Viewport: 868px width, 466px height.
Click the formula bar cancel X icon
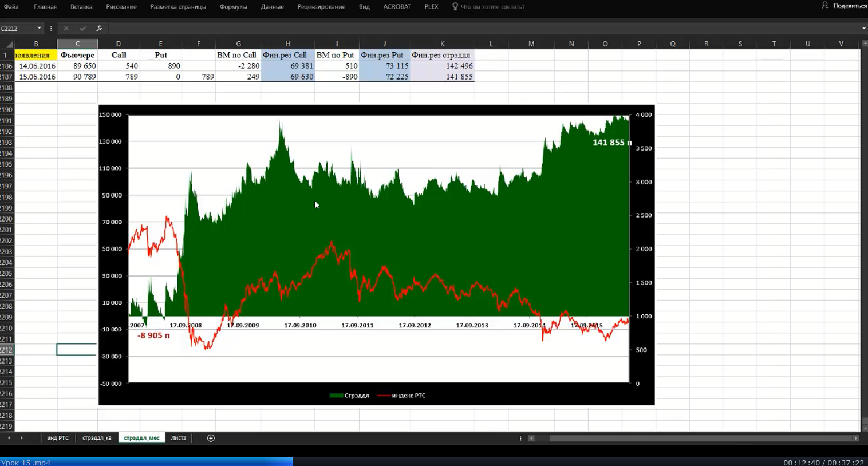click(x=66, y=28)
